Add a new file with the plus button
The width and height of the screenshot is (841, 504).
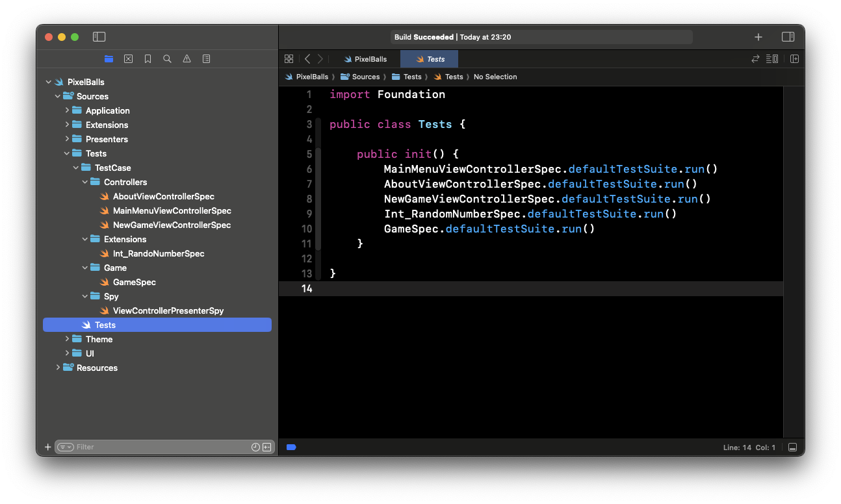47,447
